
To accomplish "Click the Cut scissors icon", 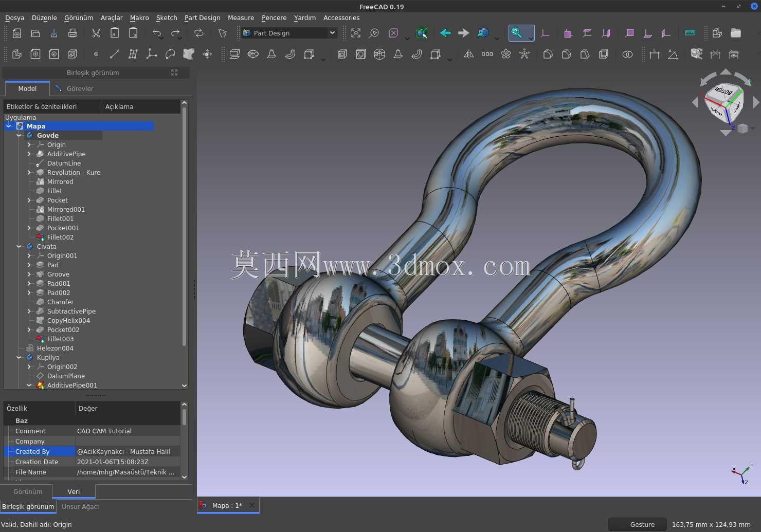I will pos(96,33).
